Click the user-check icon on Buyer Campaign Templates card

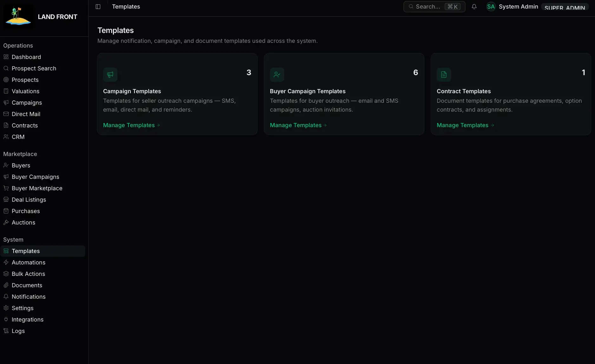tap(277, 75)
